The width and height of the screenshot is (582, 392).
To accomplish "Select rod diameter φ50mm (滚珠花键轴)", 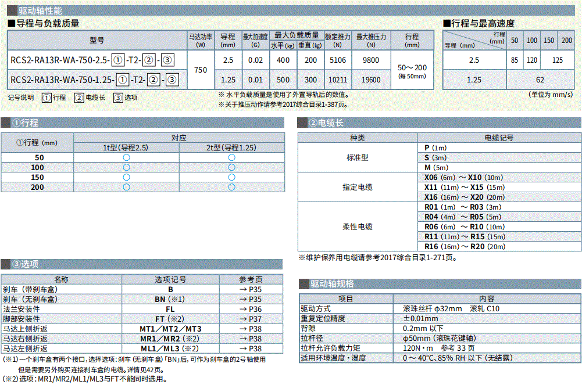I will (x=440, y=338).
